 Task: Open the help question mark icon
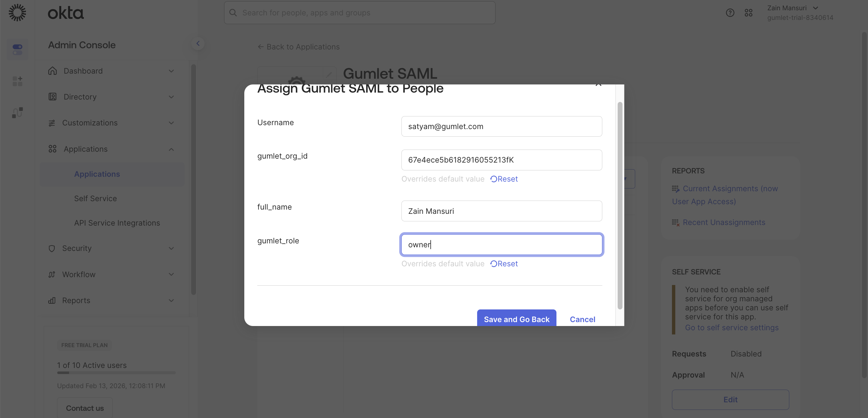pos(730,13)
